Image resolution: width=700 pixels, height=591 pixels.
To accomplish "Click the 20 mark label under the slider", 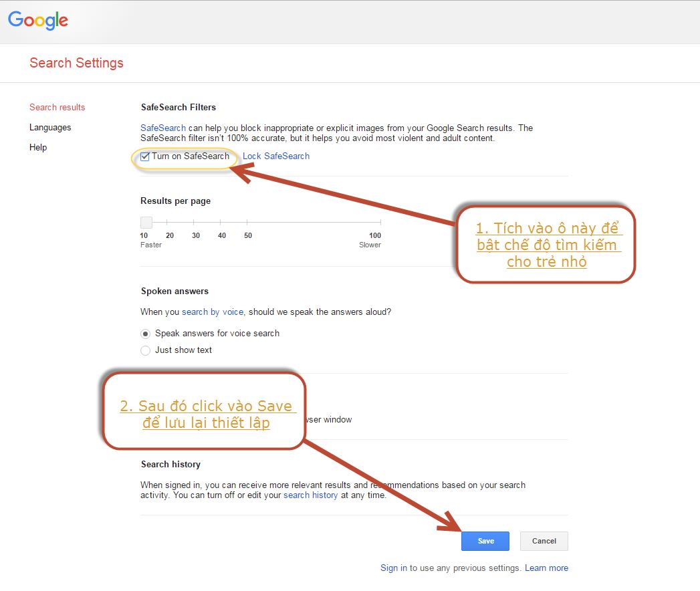I will pos(170,235).
